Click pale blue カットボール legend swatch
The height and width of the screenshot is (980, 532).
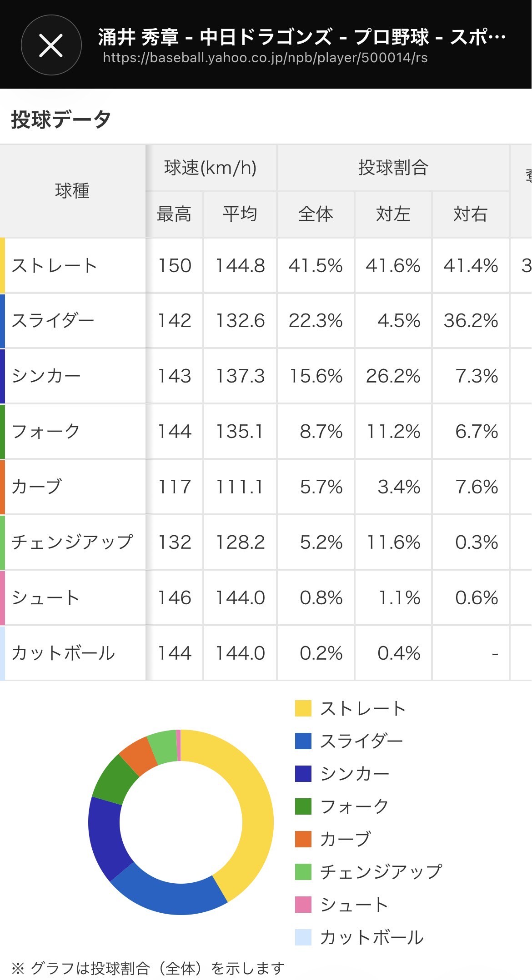click(x=303, y=937)
